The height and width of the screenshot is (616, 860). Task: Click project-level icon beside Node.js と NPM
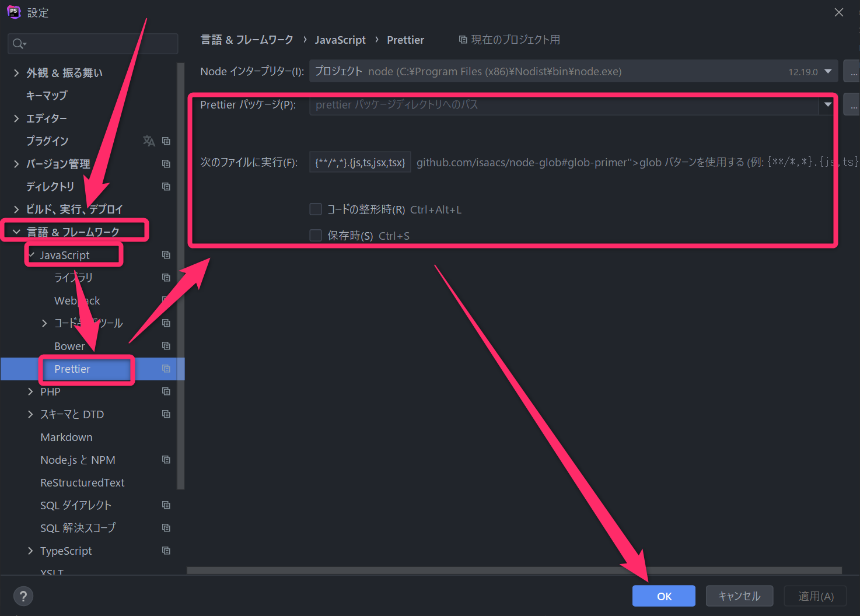(x=166, y=460)
